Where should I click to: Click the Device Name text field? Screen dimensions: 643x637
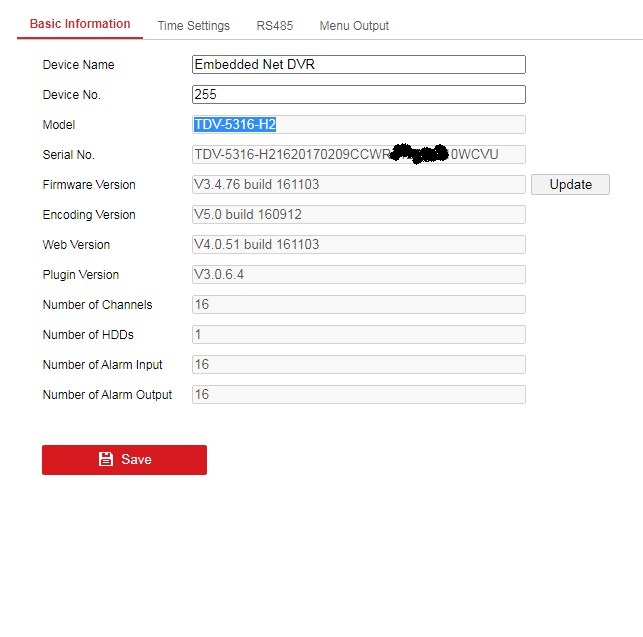(x=358, y=64)
